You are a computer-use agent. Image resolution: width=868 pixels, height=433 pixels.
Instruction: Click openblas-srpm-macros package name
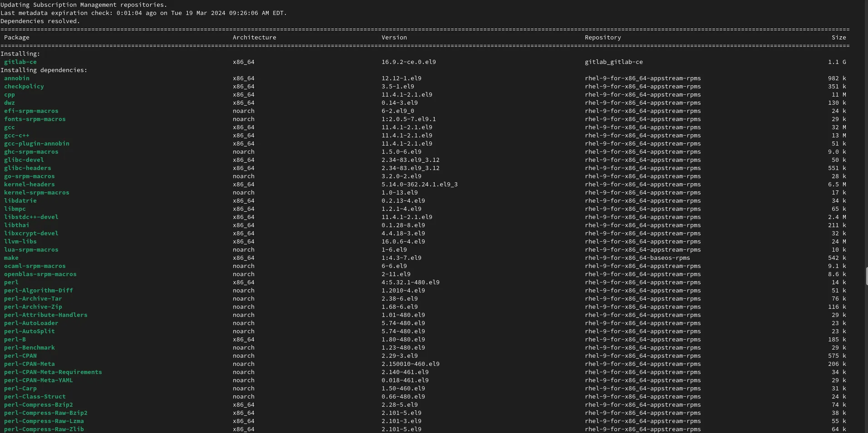point(40,274)
